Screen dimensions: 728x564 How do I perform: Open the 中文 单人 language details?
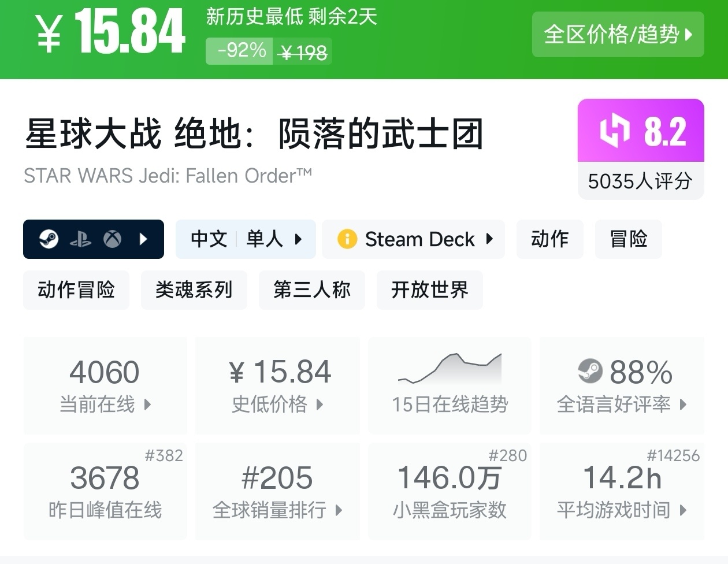246,239
